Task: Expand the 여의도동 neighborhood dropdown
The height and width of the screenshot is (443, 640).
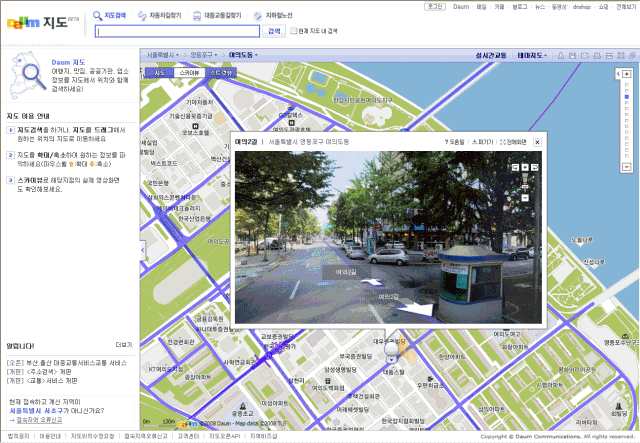Action: click(x=243, y=55)
